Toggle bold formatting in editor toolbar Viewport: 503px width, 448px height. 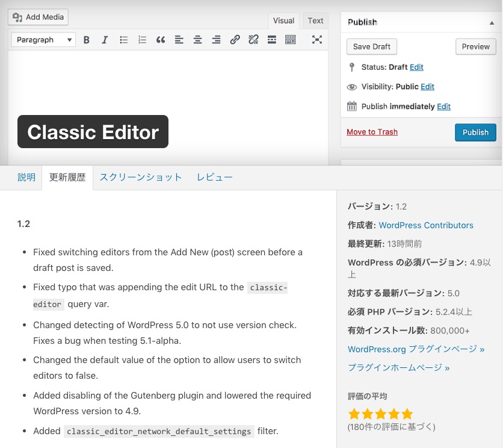86,40
